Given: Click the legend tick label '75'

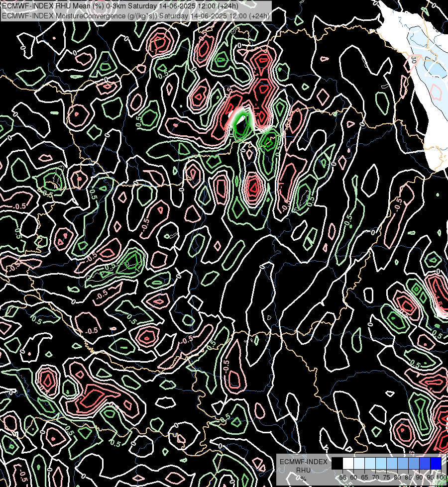Looking at the screenshot, I should coord(386,478).
